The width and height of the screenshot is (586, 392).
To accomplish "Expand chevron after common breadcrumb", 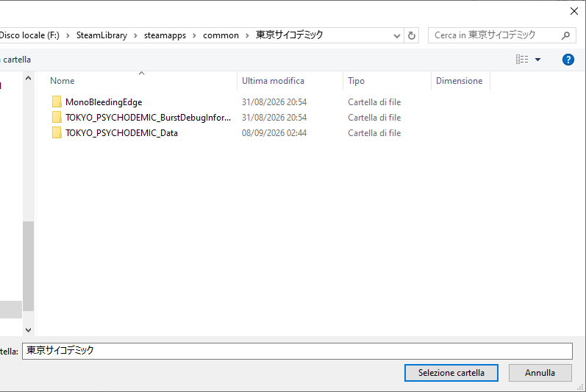I will pos(247,36).
